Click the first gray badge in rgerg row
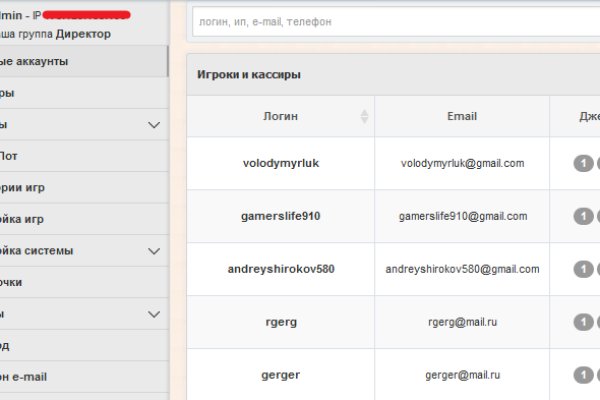Screen dimensions: 600x400 coord(583,322)
